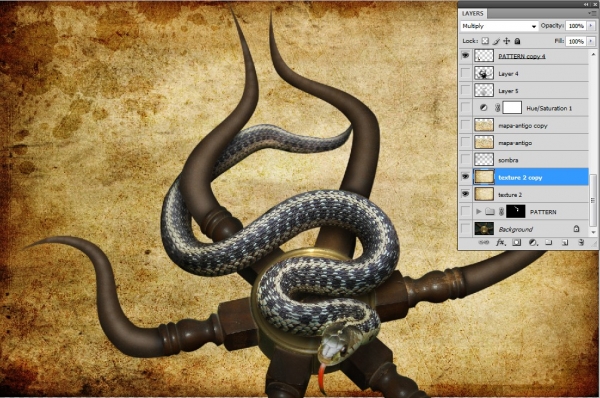Viewport: 600px width, 398px height.
Task: Open the Fill slider arrow
Action: coord(591,41)
